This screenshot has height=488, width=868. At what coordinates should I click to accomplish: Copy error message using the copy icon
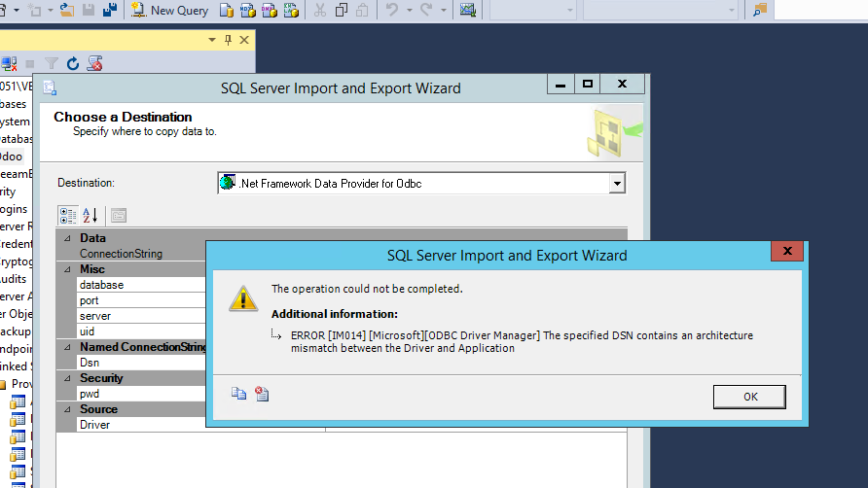tap(238, 394)
